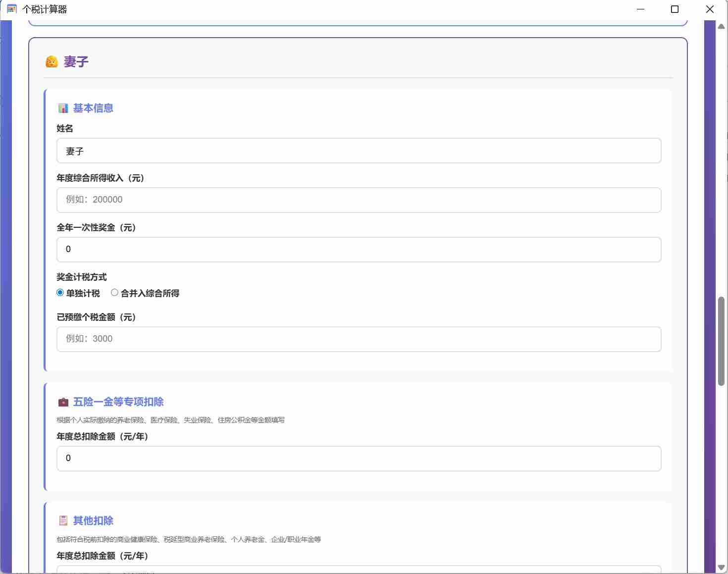The width and height of the screenshot is (728, 574).
Task: Minimize the 个税计算器 window
Action: pyautogui.click(x=640, y=9)
